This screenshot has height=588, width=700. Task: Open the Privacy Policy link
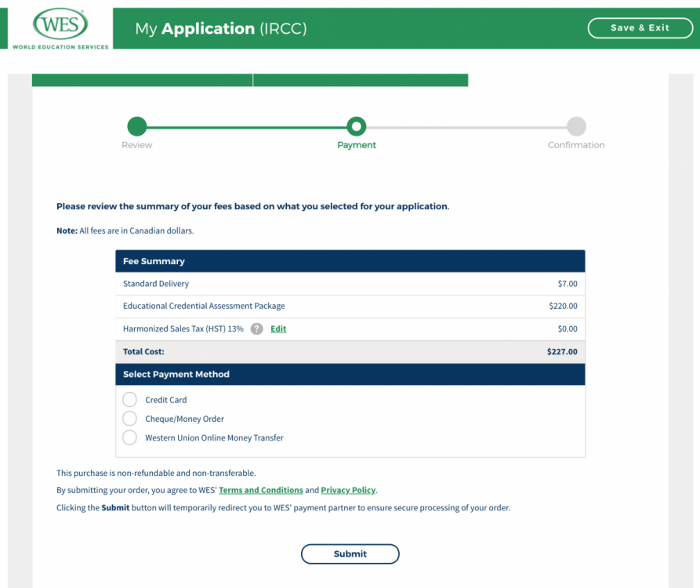348,490
